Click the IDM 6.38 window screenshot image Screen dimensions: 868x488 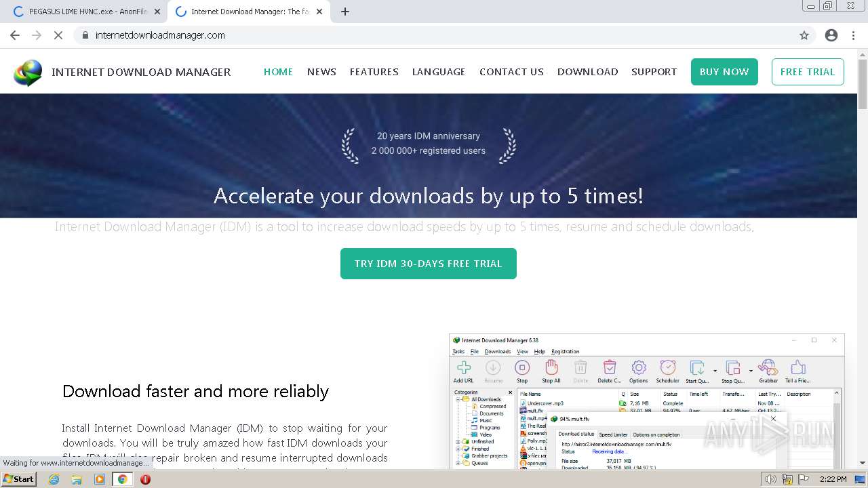pyautogui.click(x=647, y=401)
